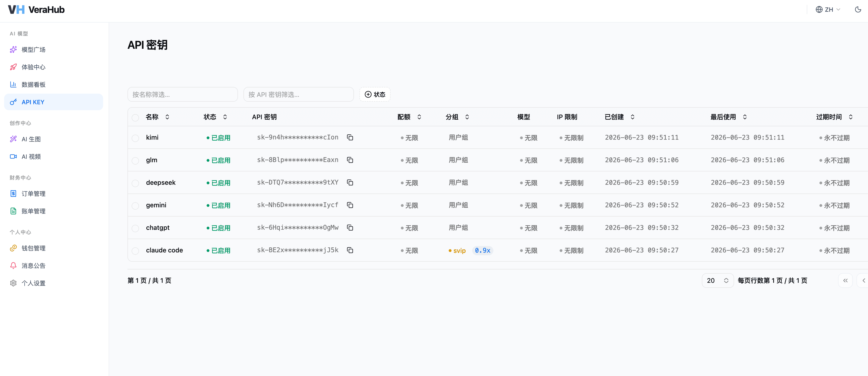Click the svip group tag

(x=457, y=251)
